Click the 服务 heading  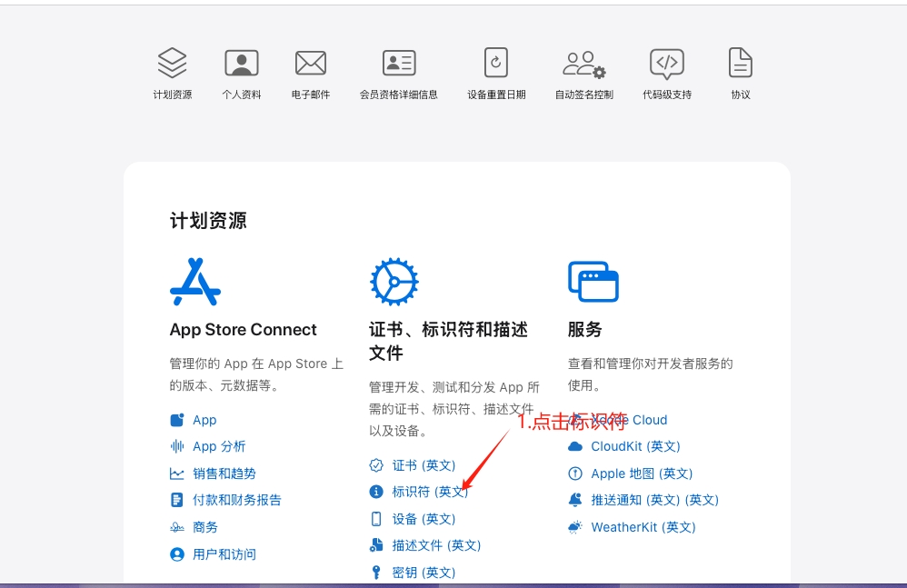click(x=584, y=330)
